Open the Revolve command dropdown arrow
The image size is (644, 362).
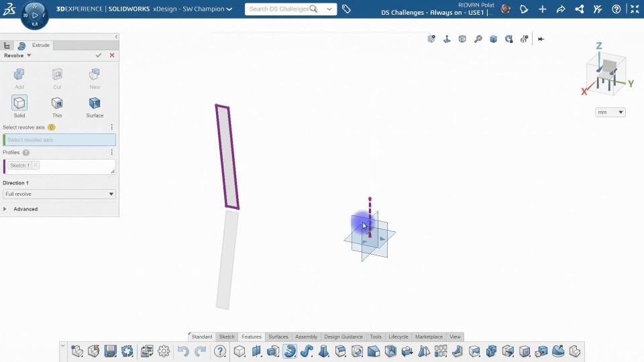coord(29,56)
